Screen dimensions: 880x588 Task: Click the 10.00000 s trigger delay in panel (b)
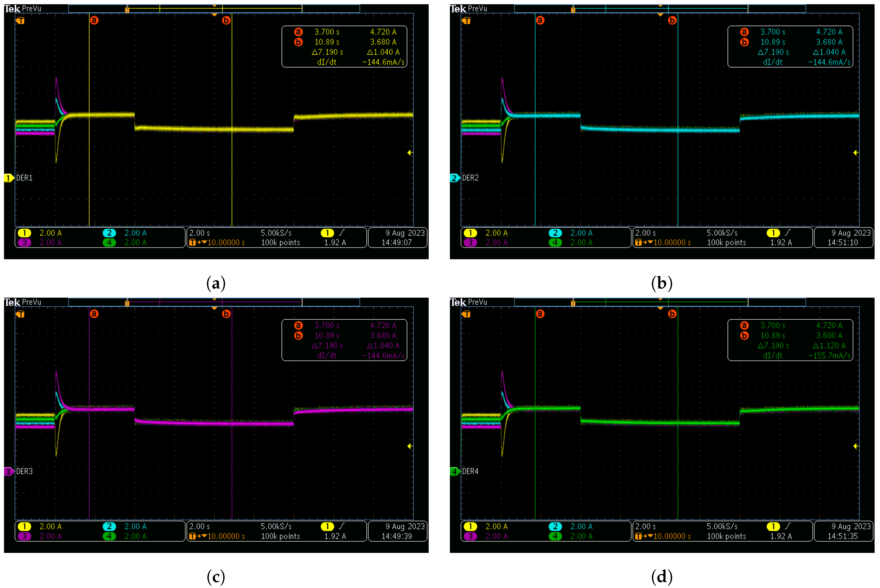672,243
